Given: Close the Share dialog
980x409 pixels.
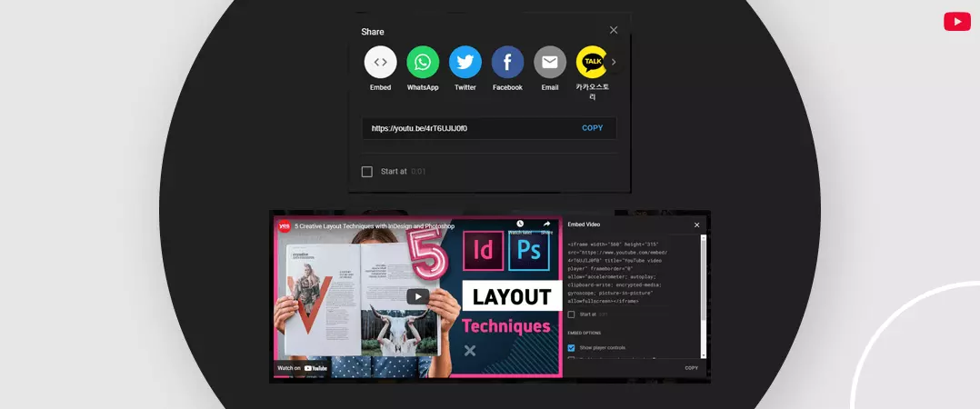Looking at the screenshot, I should pos(614,30).
